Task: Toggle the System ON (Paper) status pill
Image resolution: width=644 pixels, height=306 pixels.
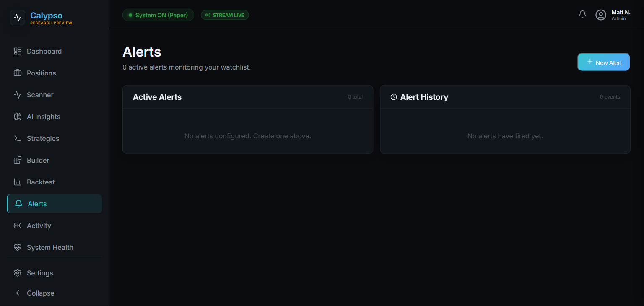Action: tap(158, 15)
